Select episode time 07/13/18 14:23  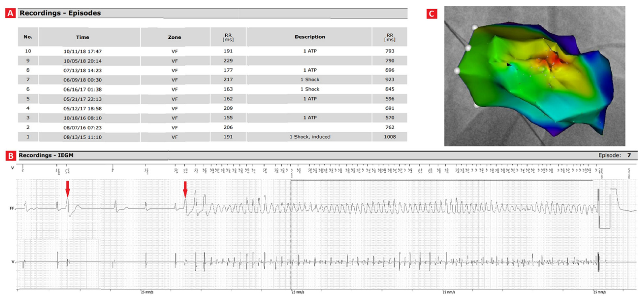[82, 70]
